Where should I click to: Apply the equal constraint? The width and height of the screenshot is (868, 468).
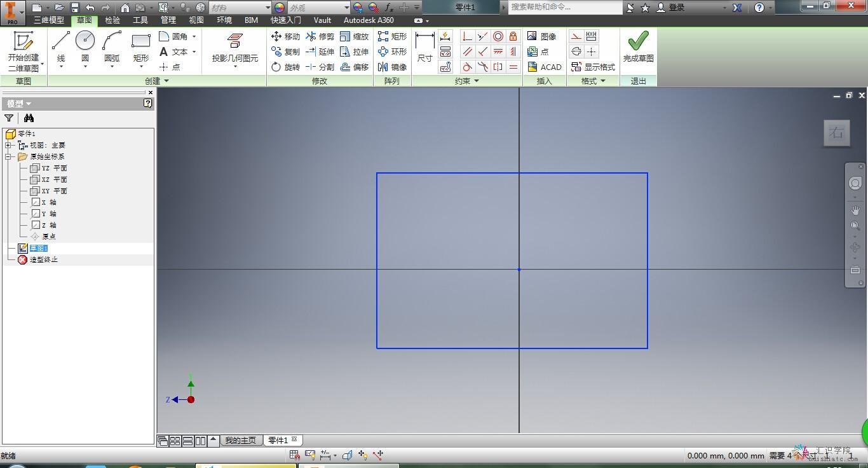[x=513, y=67]
